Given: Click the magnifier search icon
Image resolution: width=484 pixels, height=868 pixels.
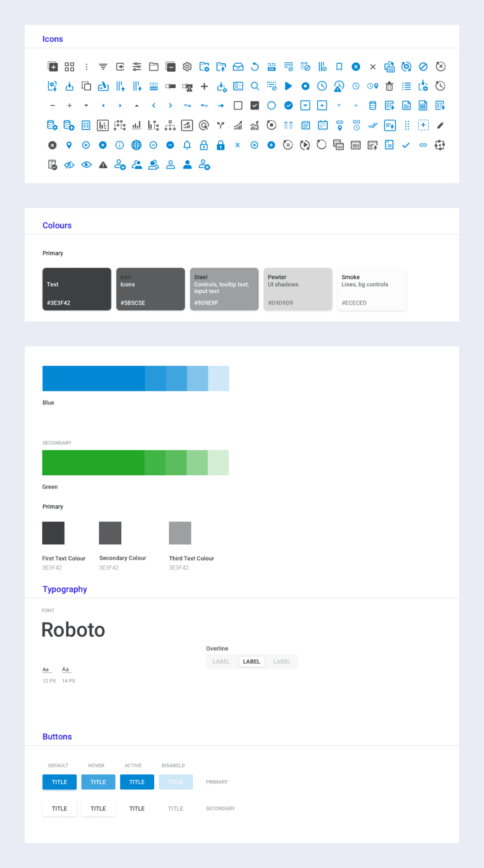Looking at the screenshot, I should [255, 86].
